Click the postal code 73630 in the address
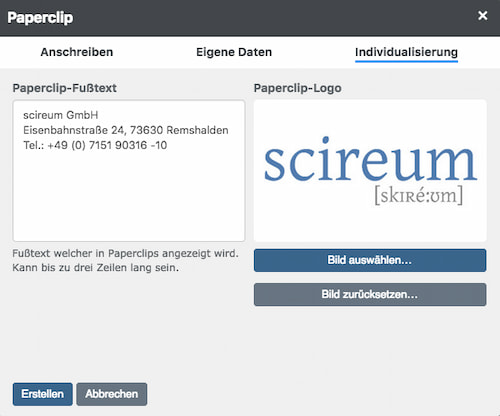Screen dimensions: 500x416 click(x=146, y=130)
